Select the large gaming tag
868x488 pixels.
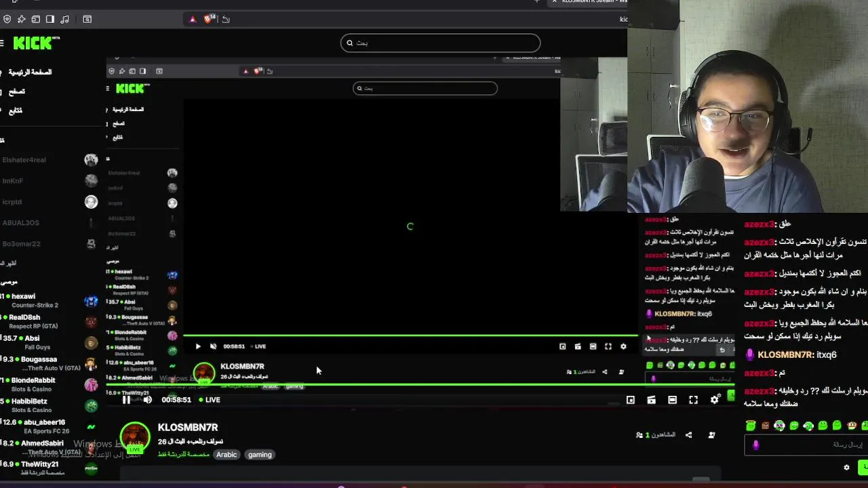click(260, 455)
